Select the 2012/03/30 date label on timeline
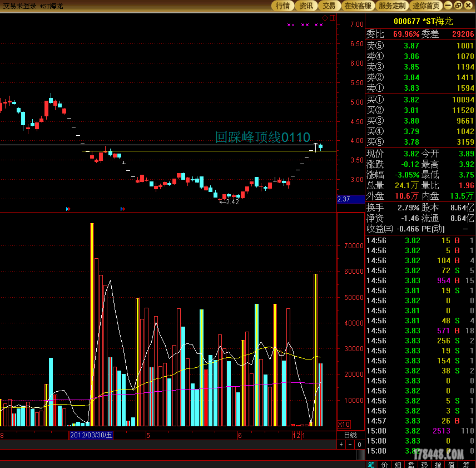 91,435
